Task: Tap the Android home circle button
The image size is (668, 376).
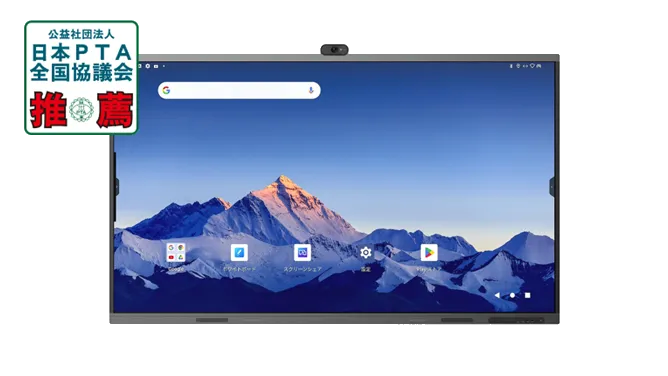Action: pos(512,295)
